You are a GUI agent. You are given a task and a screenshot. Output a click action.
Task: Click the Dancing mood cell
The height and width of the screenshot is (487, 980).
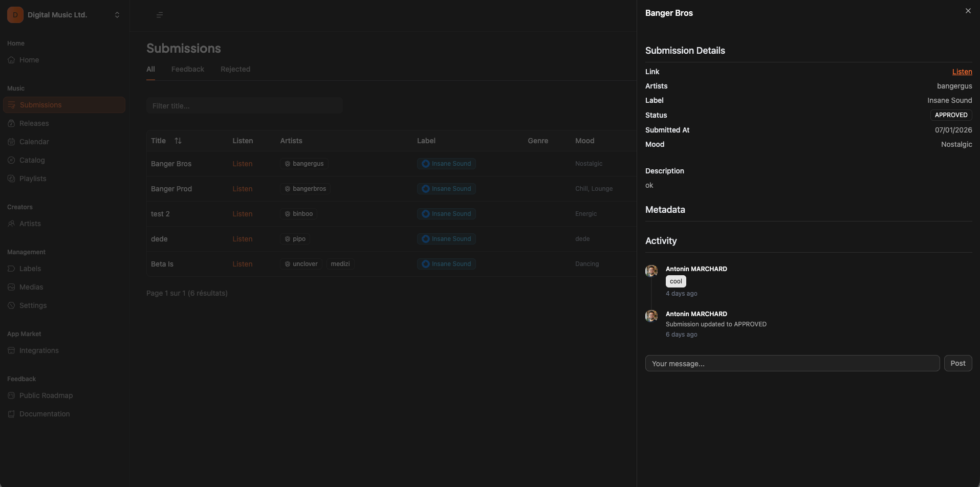click(587, 264)
